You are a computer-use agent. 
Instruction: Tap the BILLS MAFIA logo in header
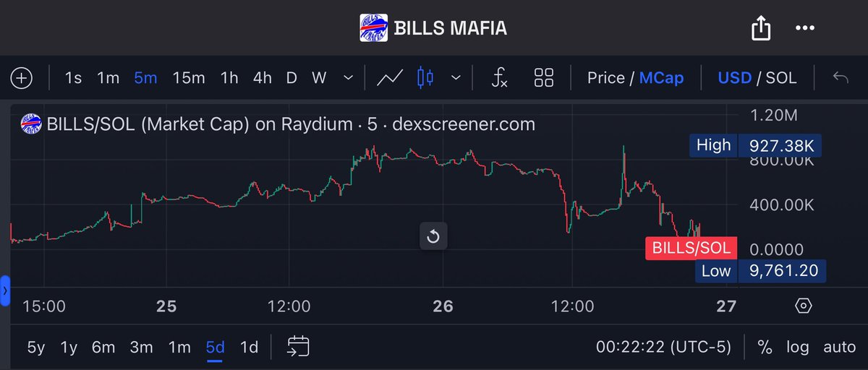coord(375,28)
